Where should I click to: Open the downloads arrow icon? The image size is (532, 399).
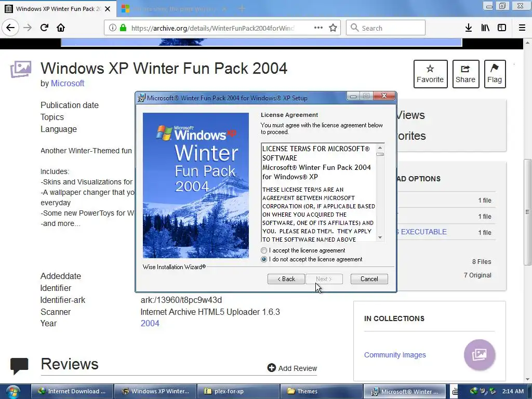pos(469,28)
